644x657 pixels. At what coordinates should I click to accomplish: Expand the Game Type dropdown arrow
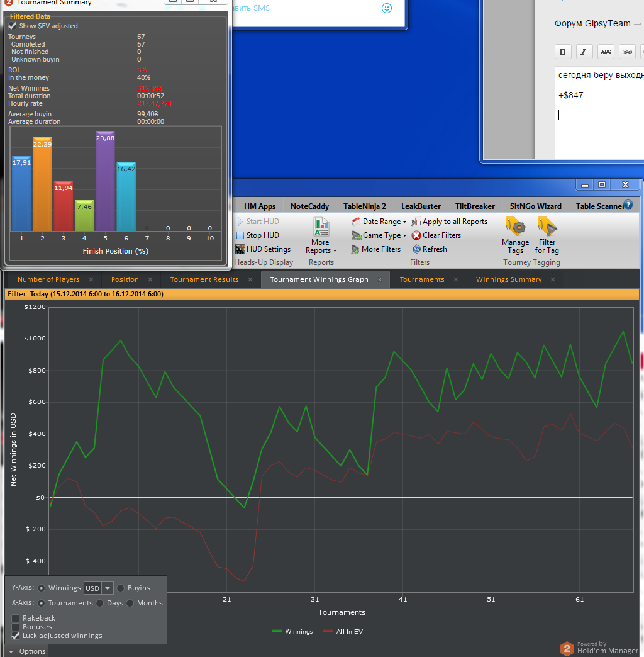point(404,235)
